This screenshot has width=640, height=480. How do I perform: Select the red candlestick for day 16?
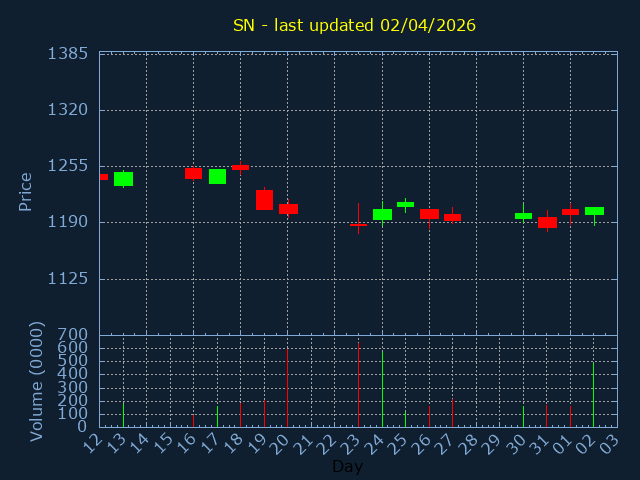coord(193,173)
